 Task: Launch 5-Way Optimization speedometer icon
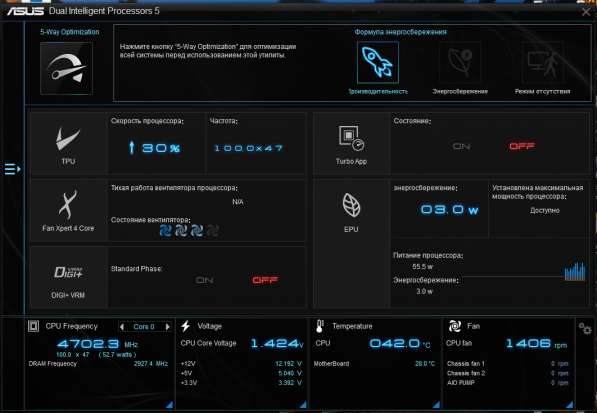click(x=66, y=68)
